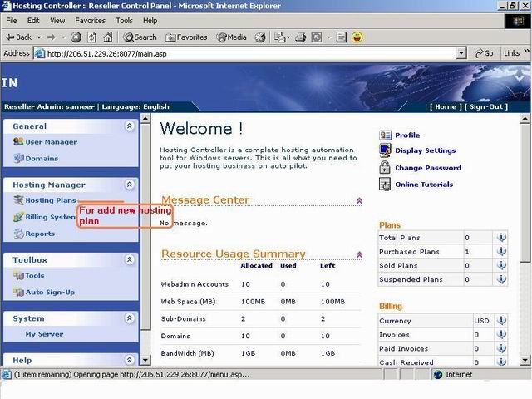Click the Online Tutorials icon
532x399 pixels.
click(x=385, y=184)
